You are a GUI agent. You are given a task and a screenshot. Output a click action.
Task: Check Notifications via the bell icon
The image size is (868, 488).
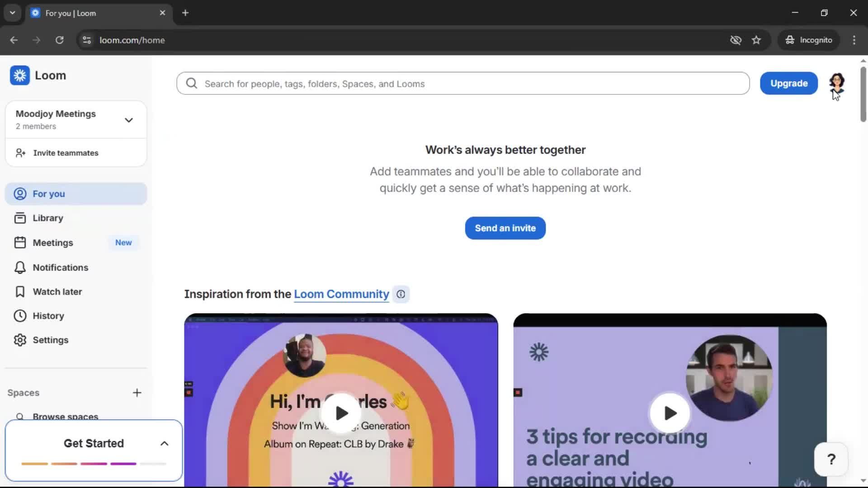coord(20,267)
